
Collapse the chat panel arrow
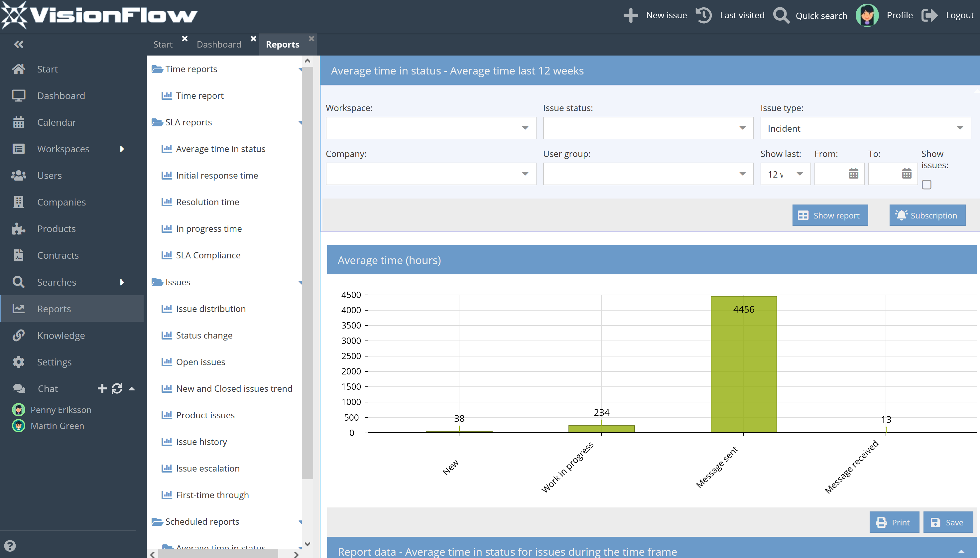131,389
